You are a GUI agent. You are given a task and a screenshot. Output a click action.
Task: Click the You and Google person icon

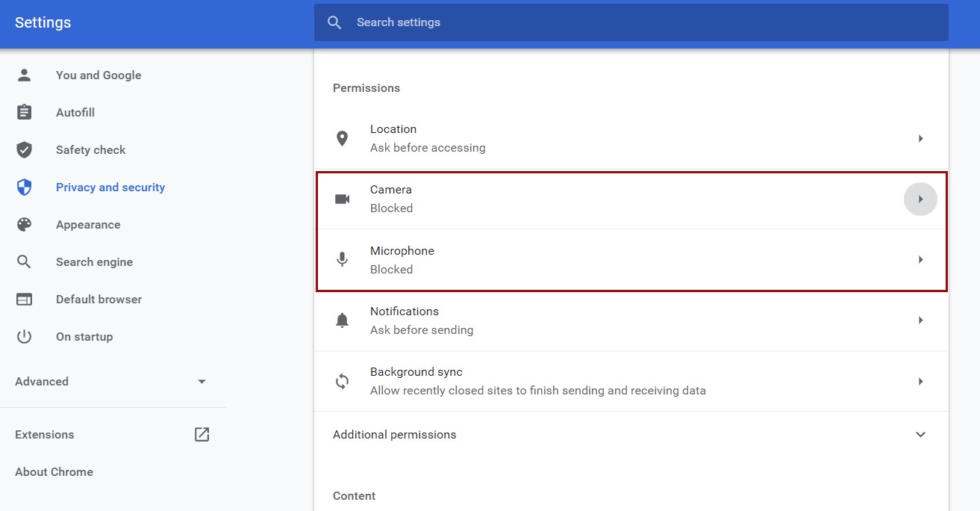pos(25,75)
